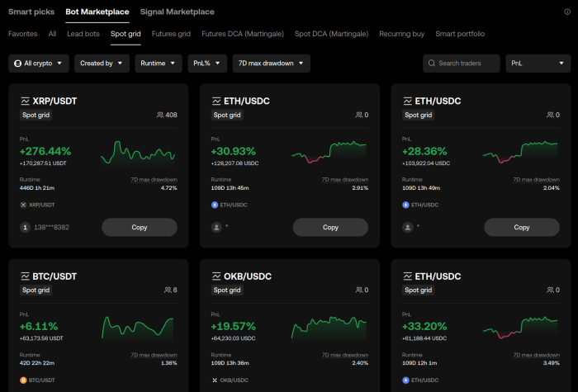The image size is (578, 392).
Task: Click the 42D 22h 22m runtime value
Action: [x=37, y=363]
